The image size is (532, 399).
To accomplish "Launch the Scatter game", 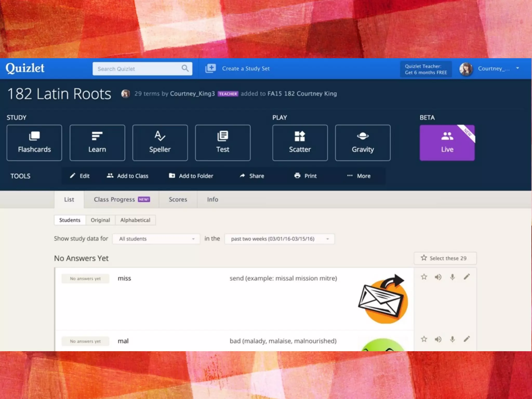I will coord(300,143).
